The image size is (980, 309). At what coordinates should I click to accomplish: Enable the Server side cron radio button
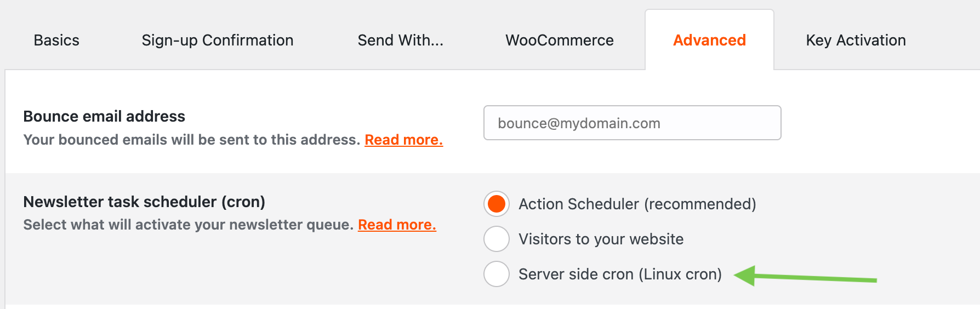click(x=497, y=274)
